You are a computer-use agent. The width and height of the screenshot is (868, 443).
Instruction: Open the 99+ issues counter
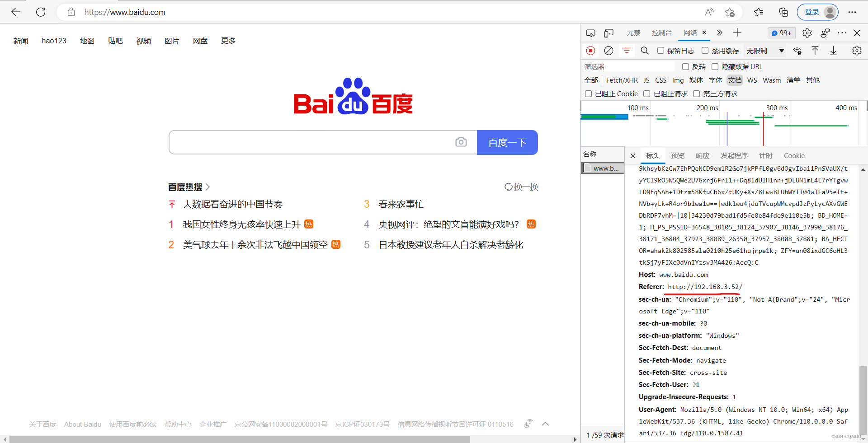pos(781,33)
